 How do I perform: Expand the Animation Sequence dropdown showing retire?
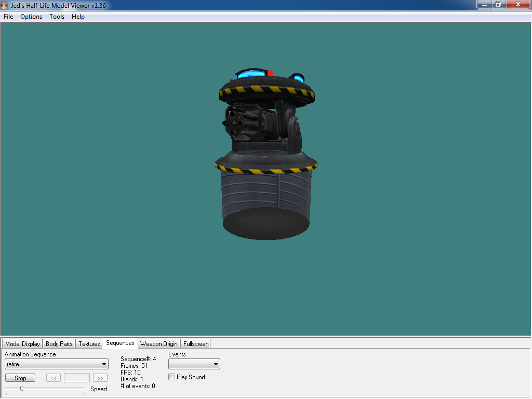pos(57,364)
